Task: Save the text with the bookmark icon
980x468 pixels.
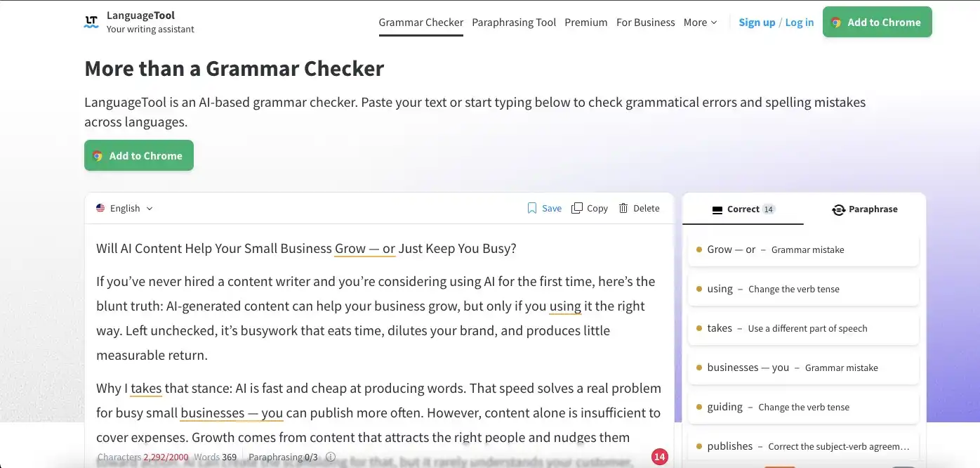Action: (x=544, y=208)
